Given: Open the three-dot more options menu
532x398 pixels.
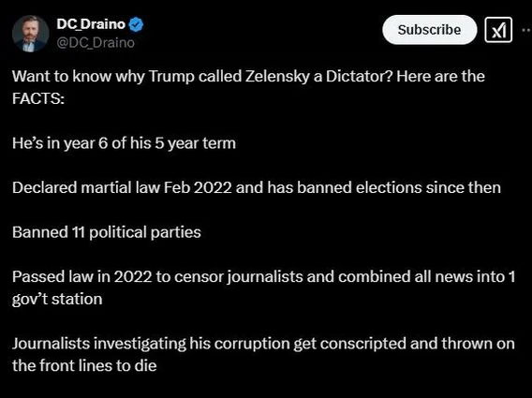Looking at the screenshot, I should (x=526, y=30).
